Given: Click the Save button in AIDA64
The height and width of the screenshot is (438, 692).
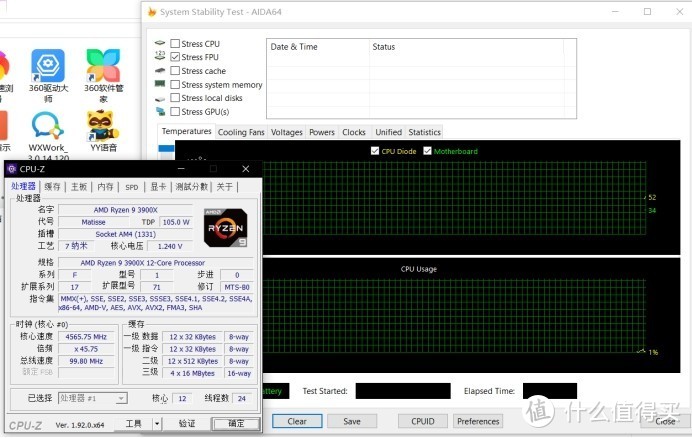Looking at the screenshot, I should pyautogui.click(x=352, y=421).
